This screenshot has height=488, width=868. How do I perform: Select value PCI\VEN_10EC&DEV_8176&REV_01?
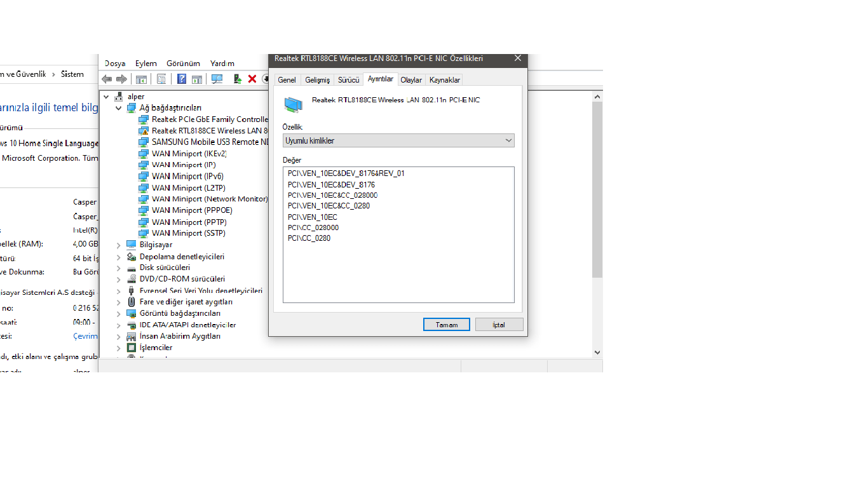(x=346, y=173)
